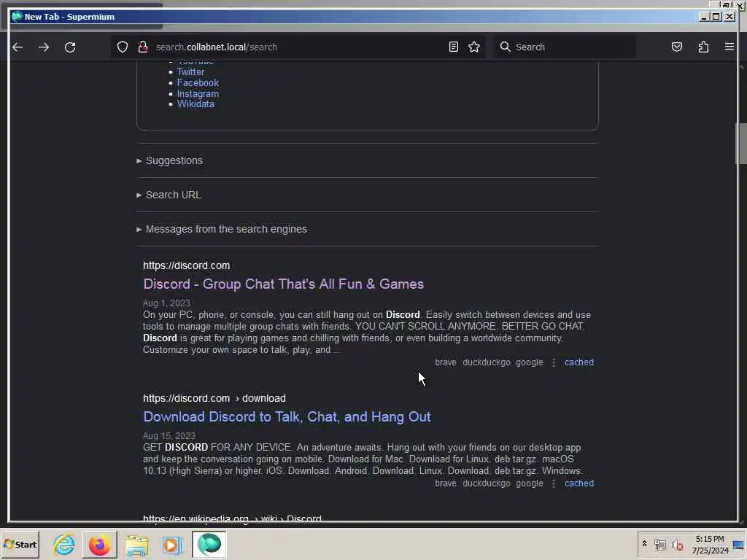Open the shield tracking protection icon
This screenshot has height=560, width=747.
click(123, 47)
